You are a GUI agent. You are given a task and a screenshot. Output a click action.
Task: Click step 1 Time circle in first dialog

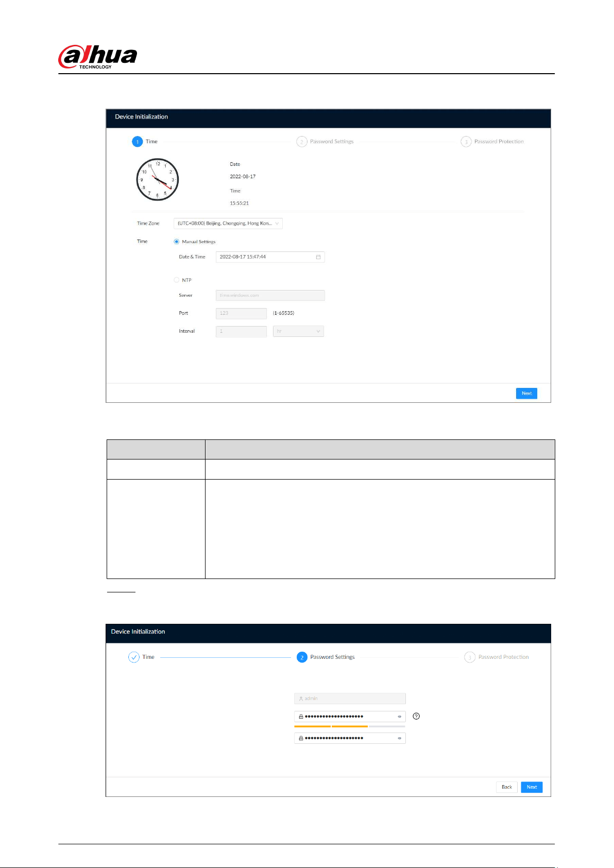tap(137, 142)
